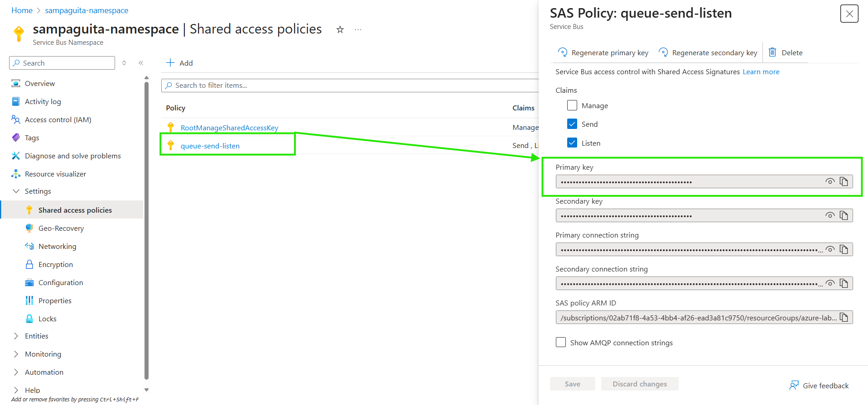Favorite this page with the star icon
This screenshot has width=868, height=405.
click(x=340, y=30)
